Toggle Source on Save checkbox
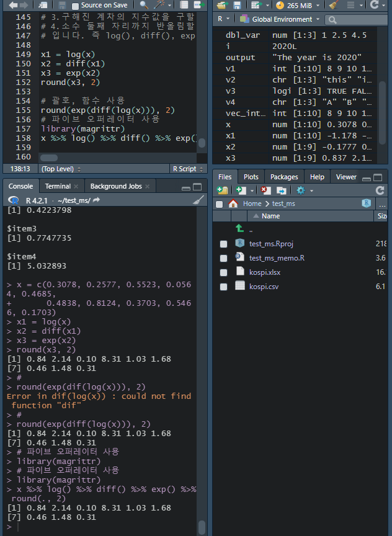This screenshot has width=392, height=536. (75, 6)
